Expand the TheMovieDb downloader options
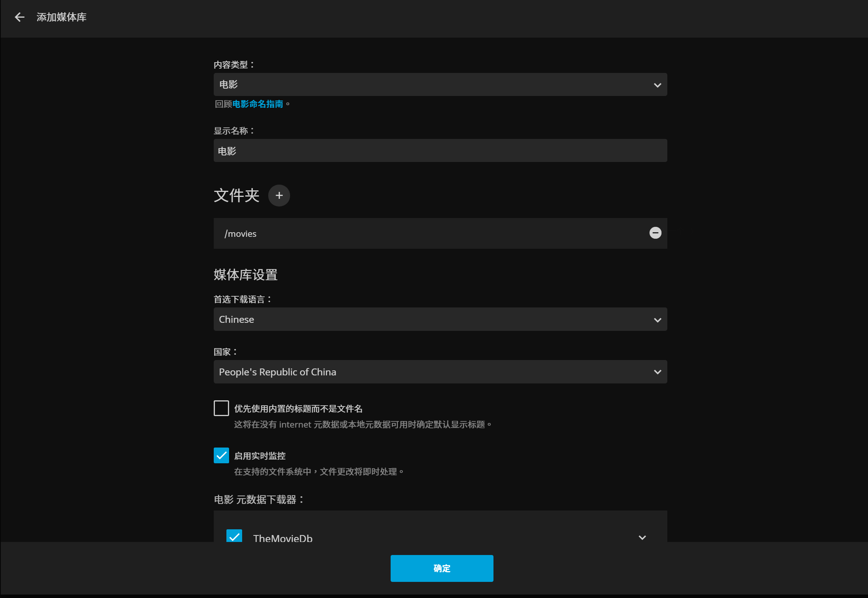 click(x=642, y=537)
